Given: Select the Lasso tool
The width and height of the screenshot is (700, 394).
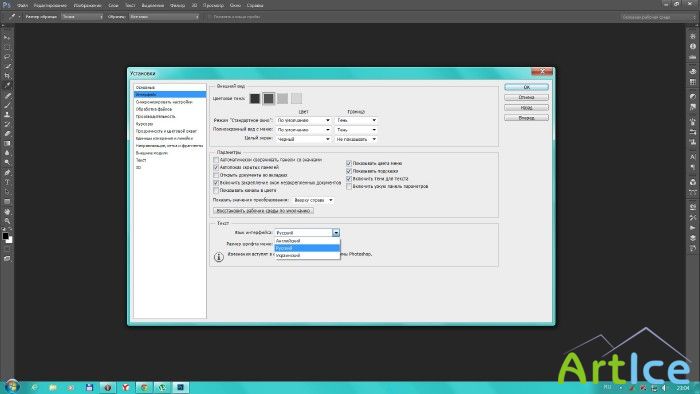Looking at the screenshot, I should [x=7, y=57].
